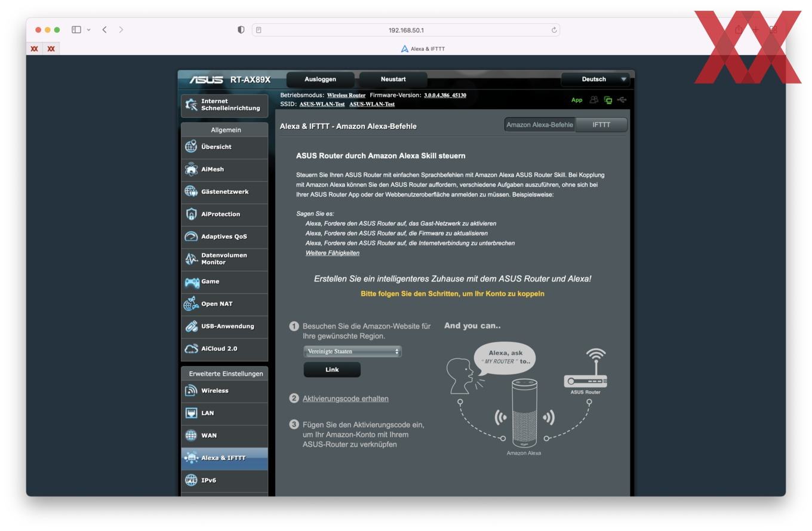
Task: Click the connected users status icon
Action: (593, 100)
